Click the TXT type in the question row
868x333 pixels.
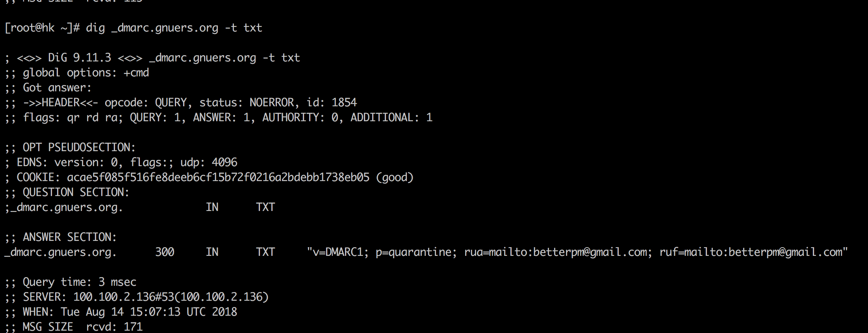pyautogui.click(x=265, y=207)
